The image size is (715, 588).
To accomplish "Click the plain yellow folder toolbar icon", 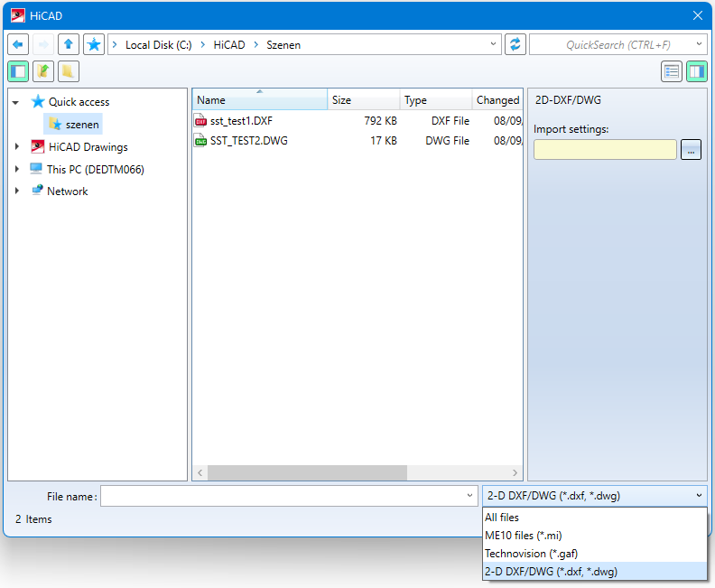I will pos(69,71).
